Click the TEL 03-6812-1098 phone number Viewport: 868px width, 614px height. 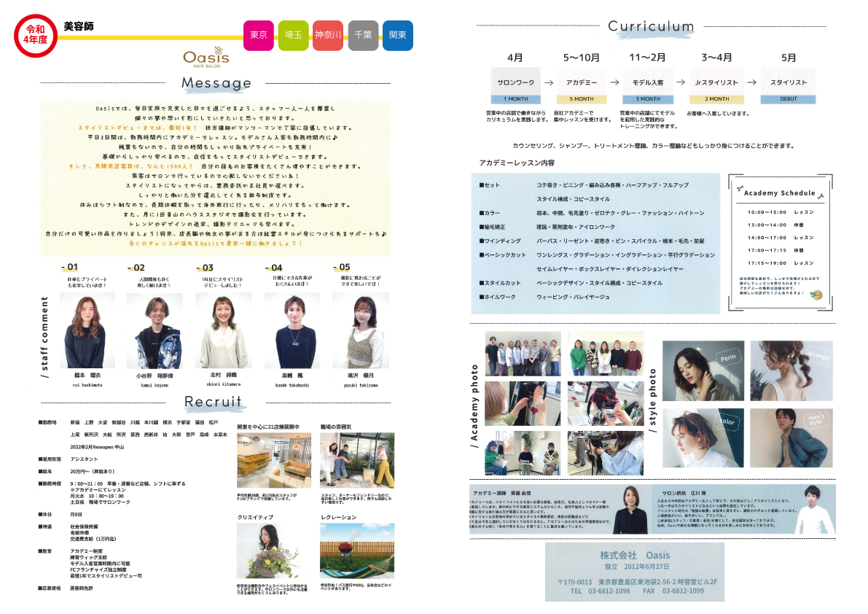[x=600, y=591]
